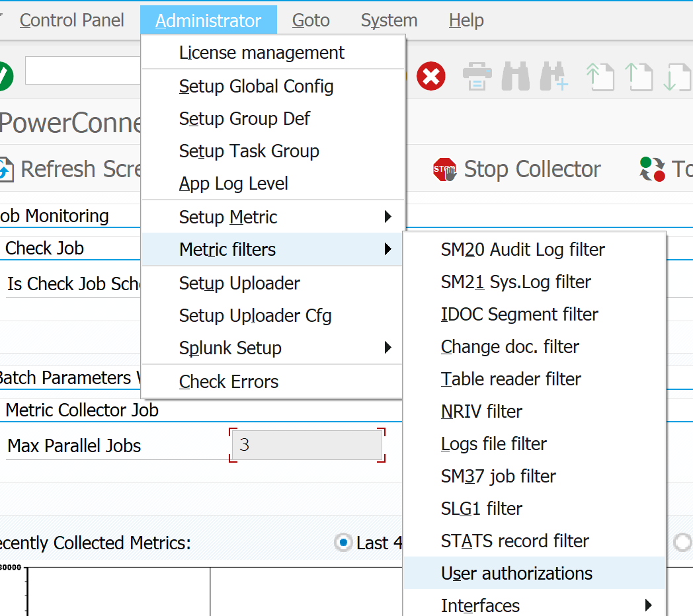Click the green Enter checkmark icon

click(5, 75)
